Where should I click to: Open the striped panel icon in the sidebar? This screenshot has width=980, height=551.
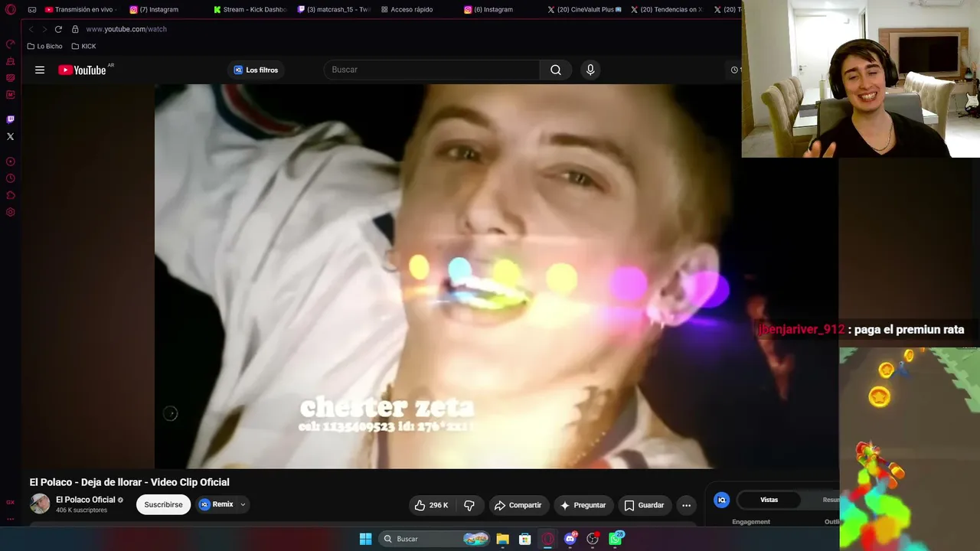click(11, 78)
